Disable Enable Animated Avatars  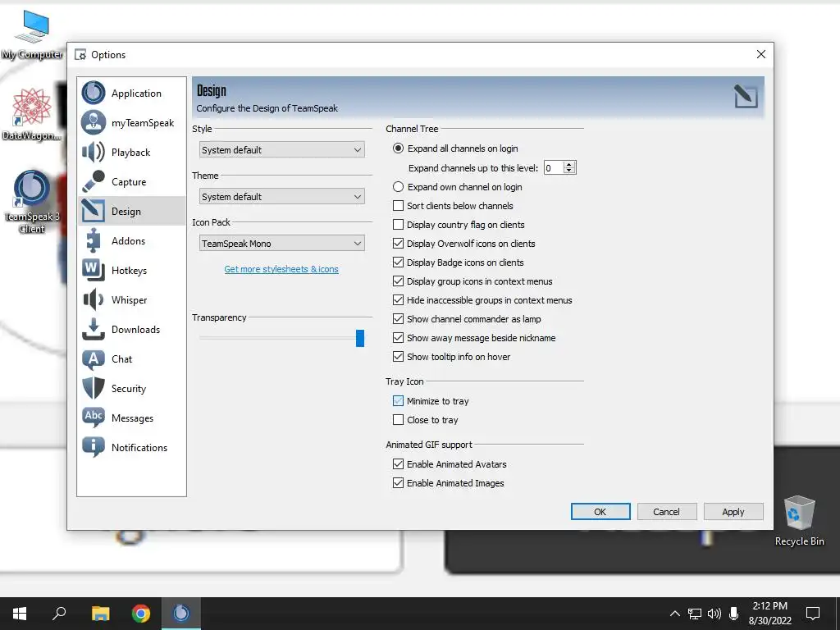(x=450, y=464)
